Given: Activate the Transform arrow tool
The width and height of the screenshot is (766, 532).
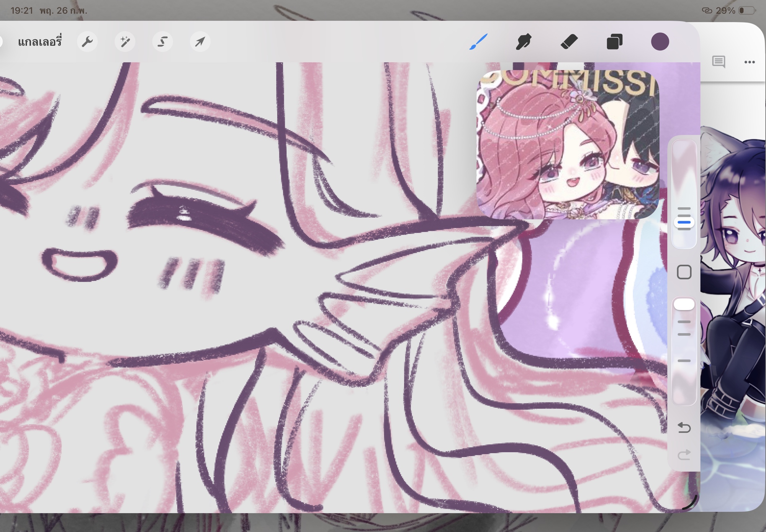Looking at the screenshot, I should coord(200,41).
